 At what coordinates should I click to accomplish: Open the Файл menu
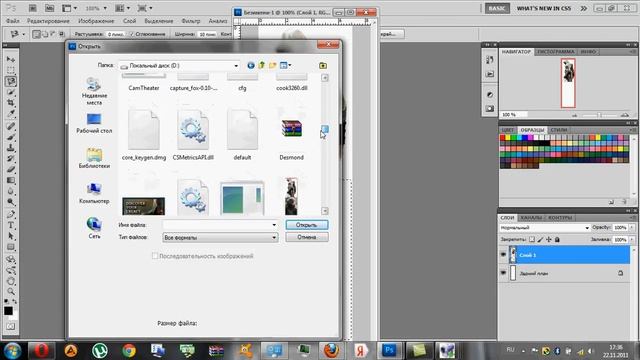(x=13, y=21)
